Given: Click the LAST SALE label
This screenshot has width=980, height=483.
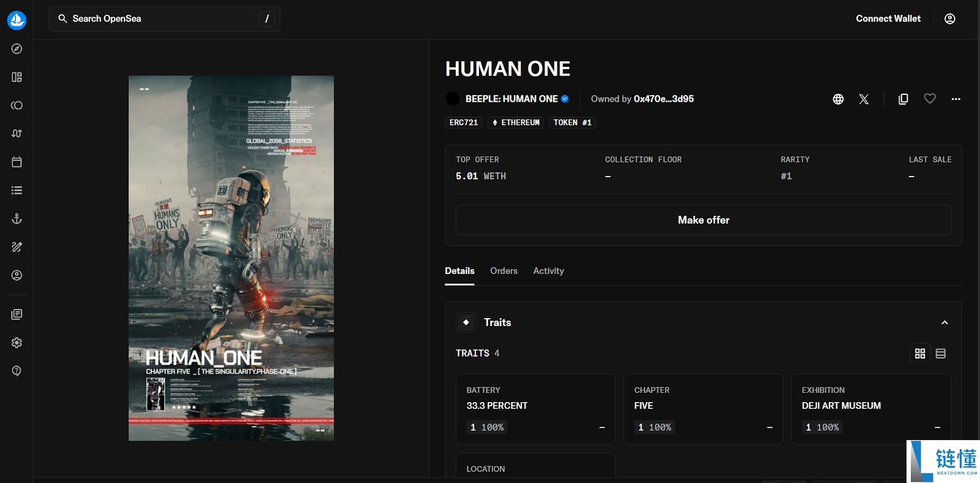Looking at the screenshot, I should click(930, 160).
